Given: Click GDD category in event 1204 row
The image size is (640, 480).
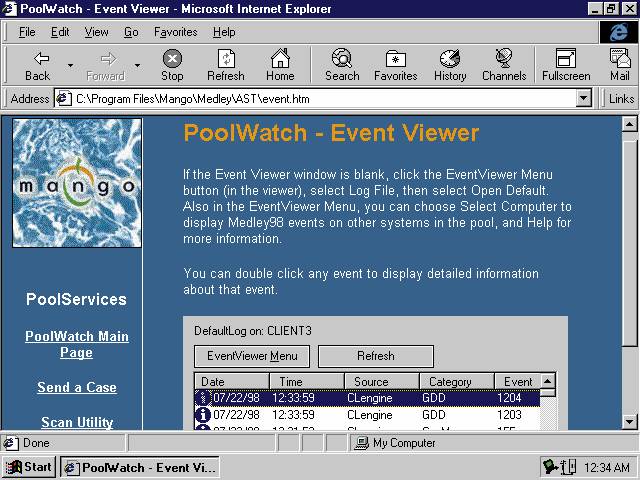Looking at the screenshot, I should click(433, 398).
